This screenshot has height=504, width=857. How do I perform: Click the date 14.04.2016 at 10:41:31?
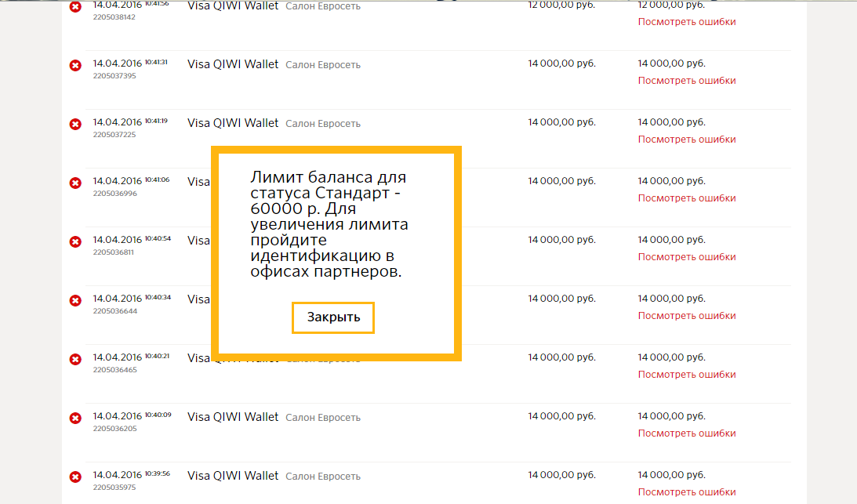[x=117, y=63]
